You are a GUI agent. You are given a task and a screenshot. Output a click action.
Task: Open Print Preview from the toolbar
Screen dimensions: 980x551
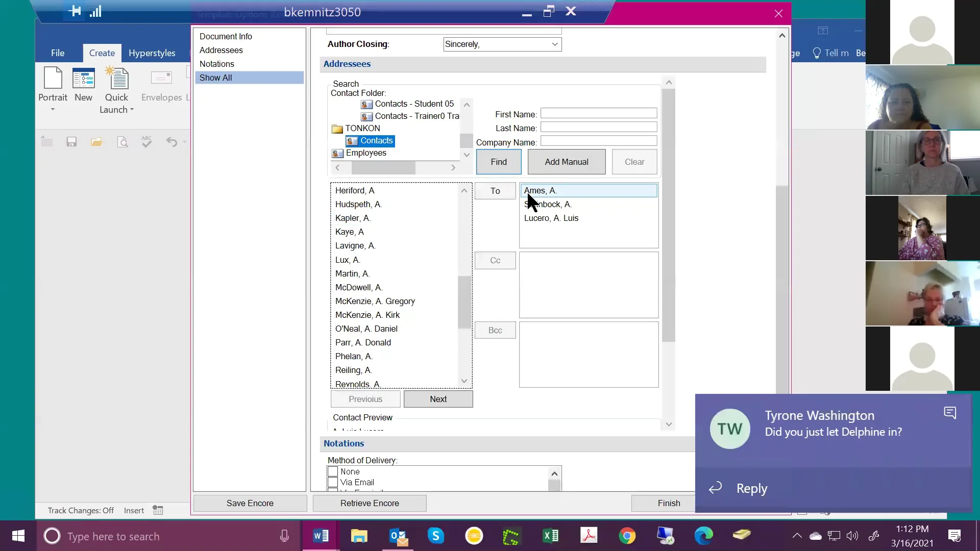pos(122,141)
